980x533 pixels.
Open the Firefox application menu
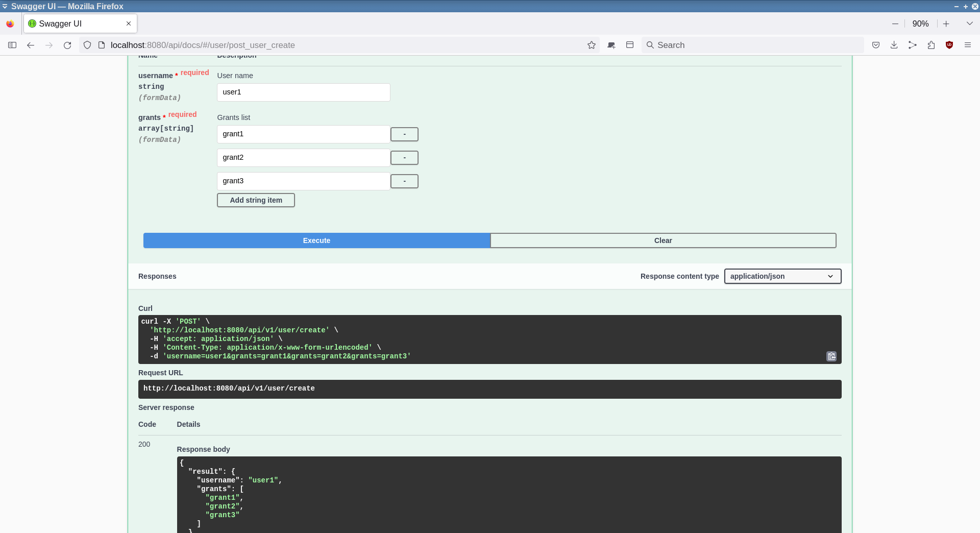[x=968, y=45]
